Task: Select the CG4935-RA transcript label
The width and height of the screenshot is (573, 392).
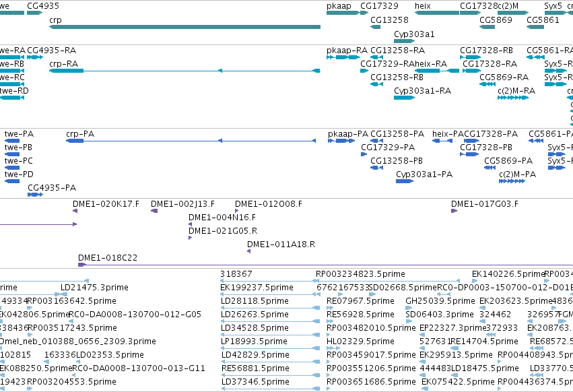Action: tap(52, 51)
